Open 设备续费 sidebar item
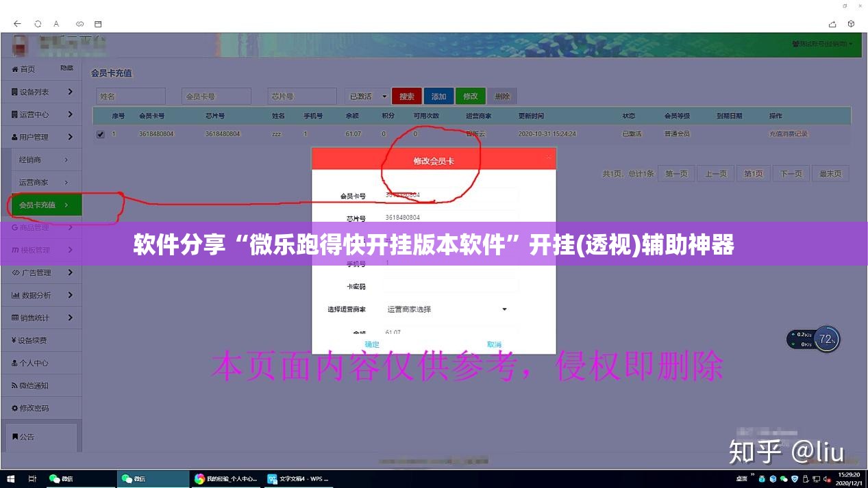The width and height of the screenshot is (868, 488). tap(42, 340)
